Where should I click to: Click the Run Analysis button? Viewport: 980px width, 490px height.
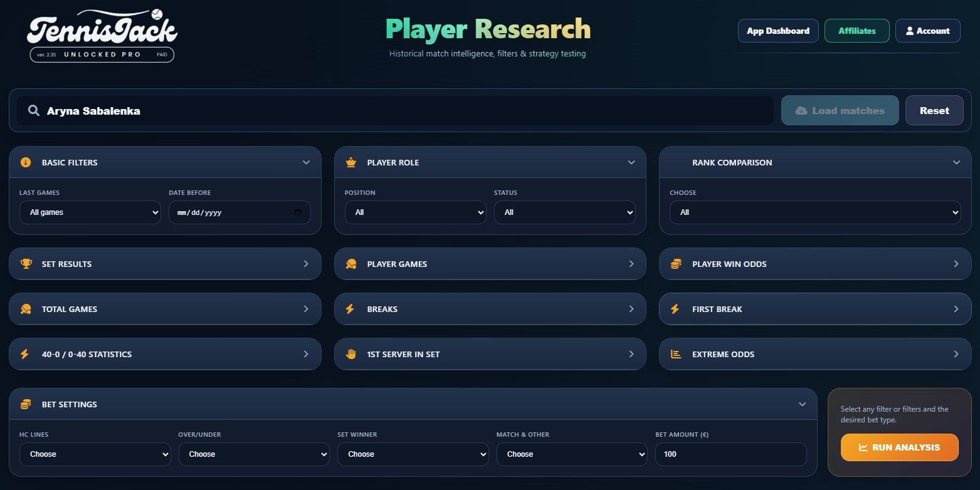(900, 447)
